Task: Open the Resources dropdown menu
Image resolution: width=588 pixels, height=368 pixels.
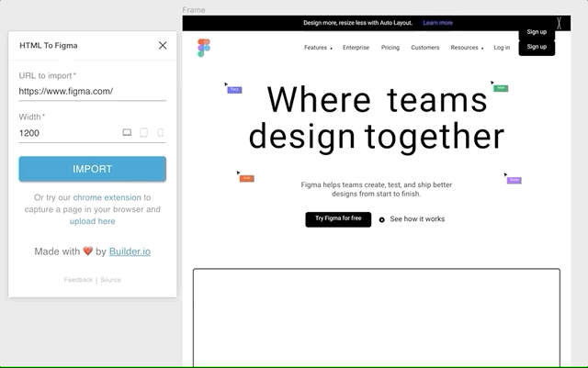Action: point(467,48)
